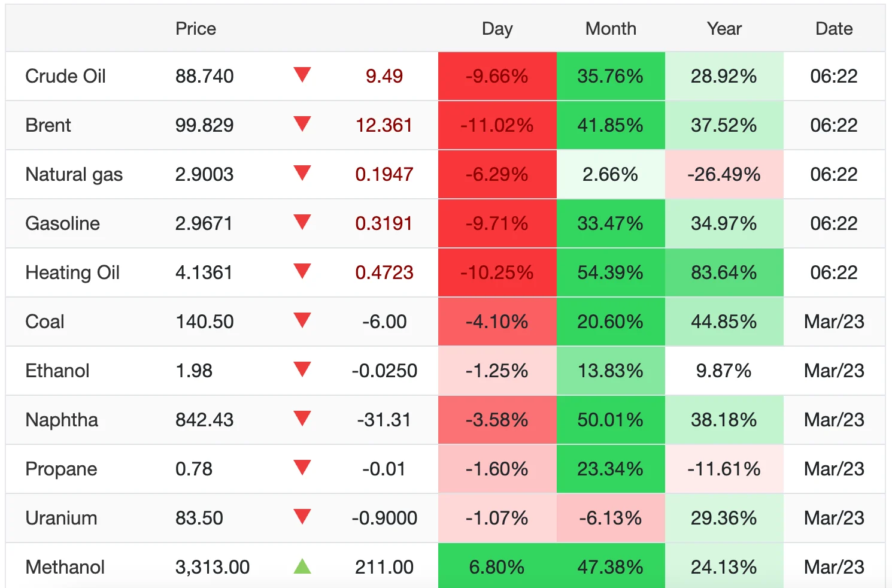This screenshot has width=892, height=588.
Task: Sort table by the Day column header
Action: (497, 29)
